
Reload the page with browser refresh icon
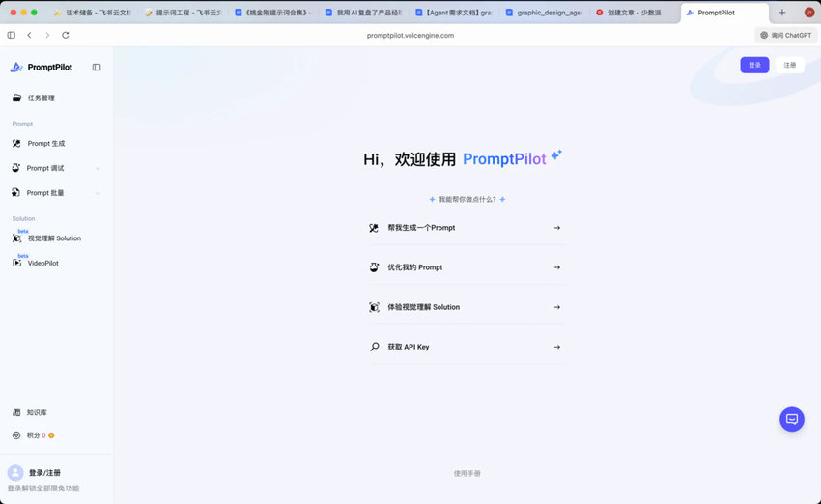[66, 35]
